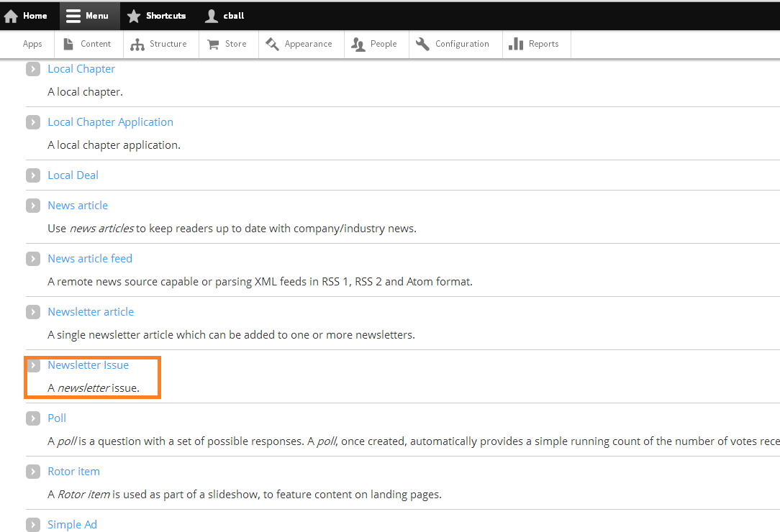The height and width of the screenshot is (532, 780).
Task: Expand the Local Chapter row arrow
Action: pyautogui.click(x=33, y=69)
